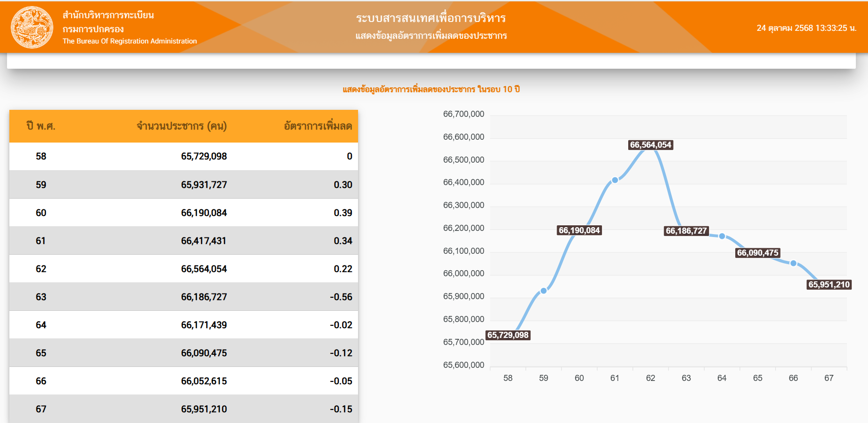Select the ปี พ.ศ. column header
The width and height of the screenshot is (868, 423).
click(x=41, y=126)
